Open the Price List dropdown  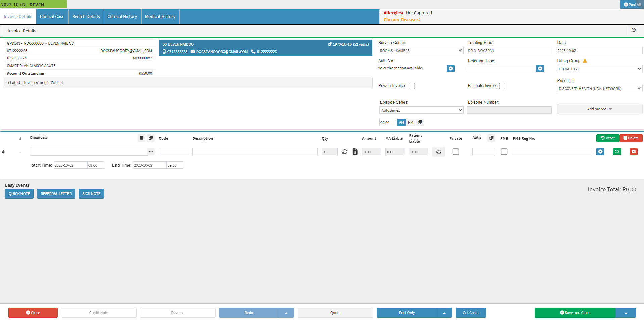(600, 89)
